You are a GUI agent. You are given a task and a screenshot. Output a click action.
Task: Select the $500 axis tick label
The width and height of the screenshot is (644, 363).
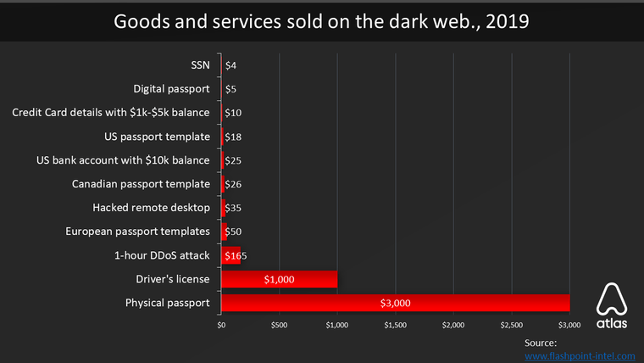pyautogui.click(x=280, y=325)
